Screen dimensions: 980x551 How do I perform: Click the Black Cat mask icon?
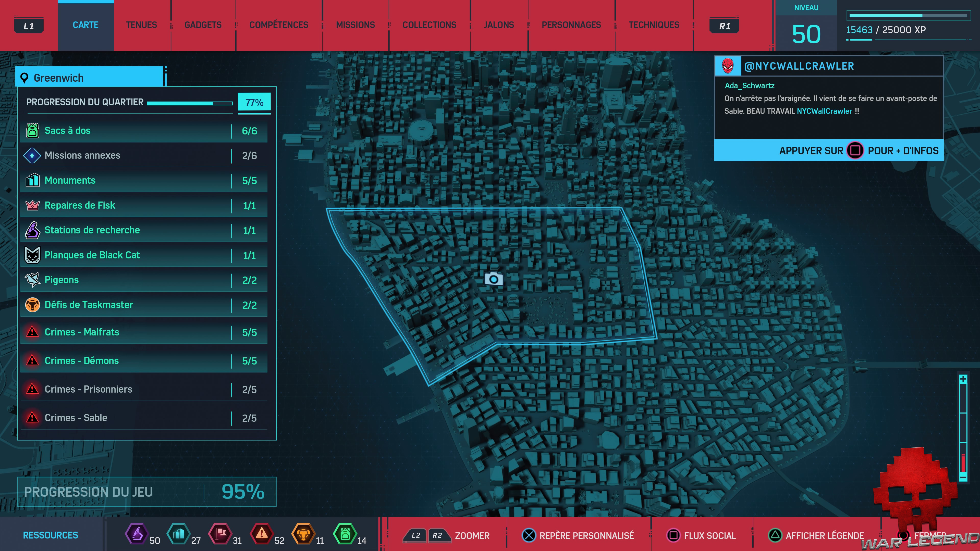[x=32, y=255]
